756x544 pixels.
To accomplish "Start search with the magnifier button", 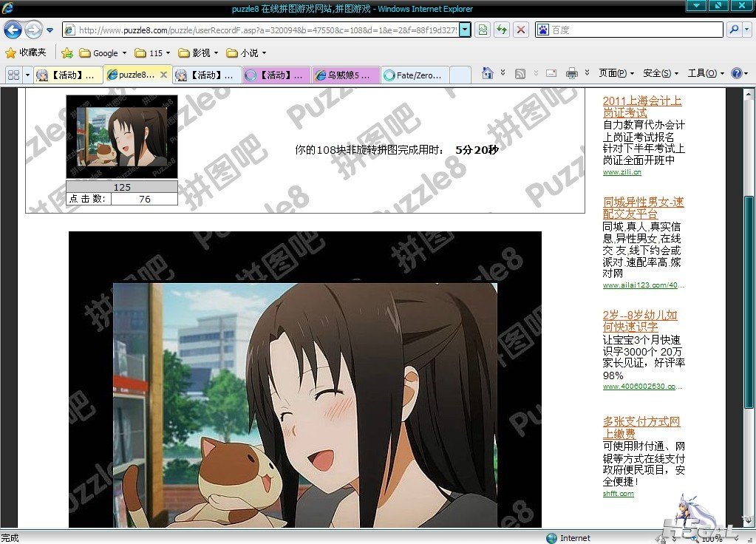I will (x=734, y=30).
